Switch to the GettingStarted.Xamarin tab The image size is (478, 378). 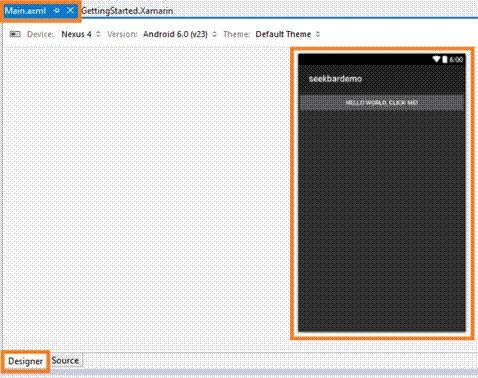tap(127, 11)
